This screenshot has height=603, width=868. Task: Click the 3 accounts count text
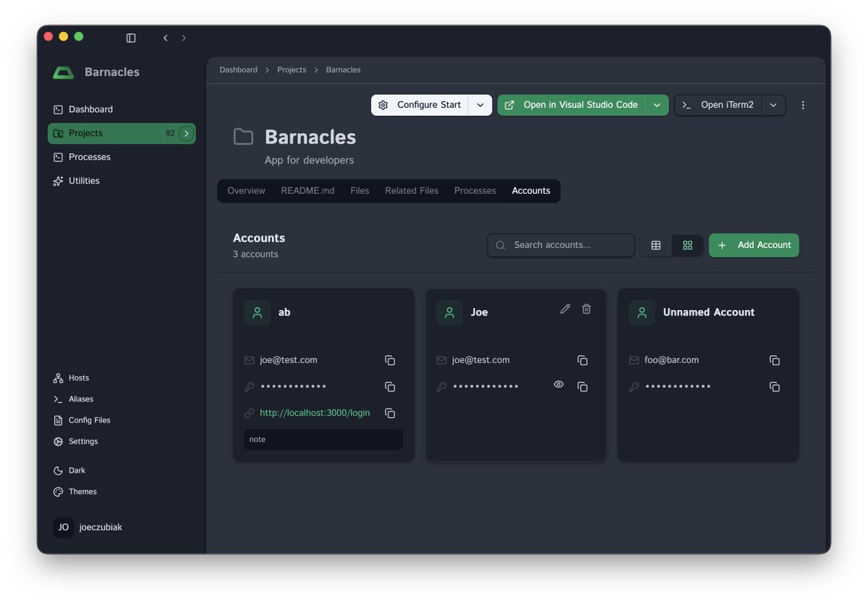255,255
